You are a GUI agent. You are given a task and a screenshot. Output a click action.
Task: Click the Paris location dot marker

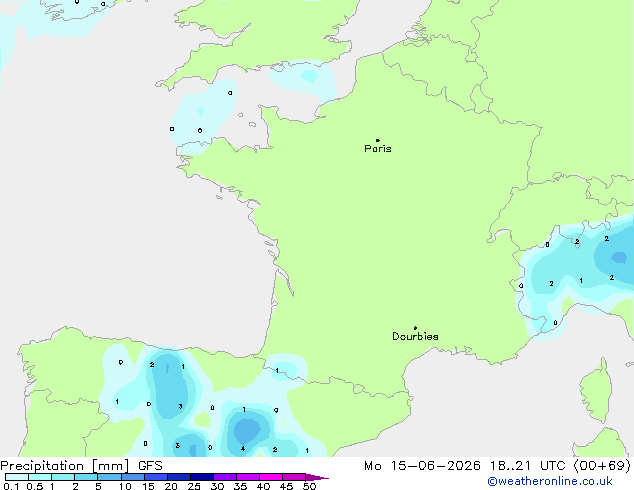pyautogui.click(x=378, y=140)
